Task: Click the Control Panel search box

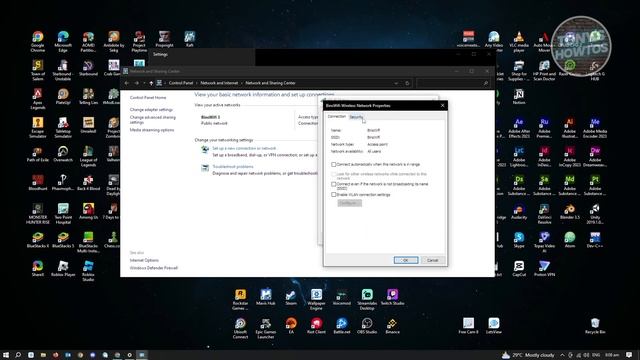Action: (x=453, y=83)
